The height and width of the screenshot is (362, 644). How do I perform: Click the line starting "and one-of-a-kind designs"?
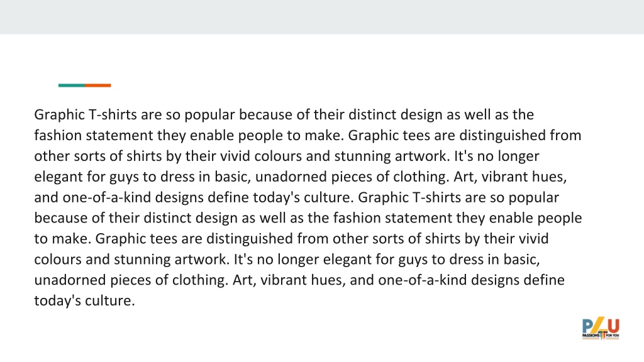point(297,197)
